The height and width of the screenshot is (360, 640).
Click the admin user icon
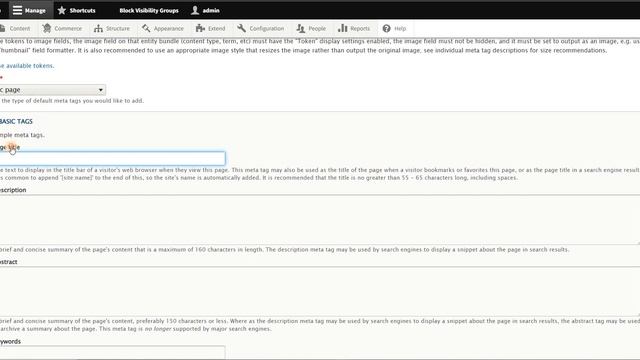coord(195,10)
